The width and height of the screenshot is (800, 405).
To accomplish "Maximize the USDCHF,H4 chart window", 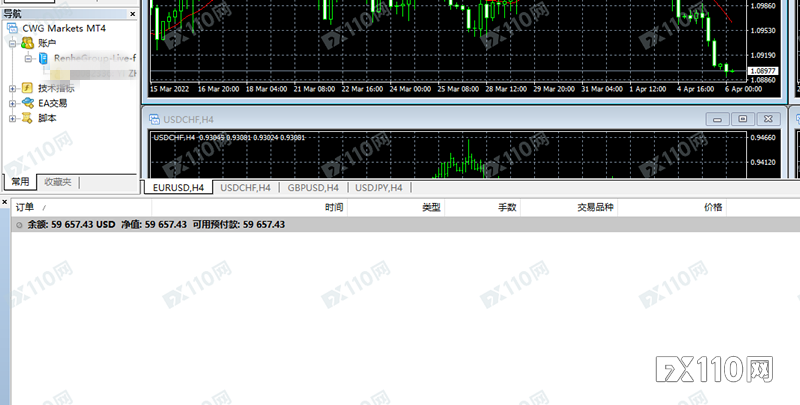I will [742, 119].
